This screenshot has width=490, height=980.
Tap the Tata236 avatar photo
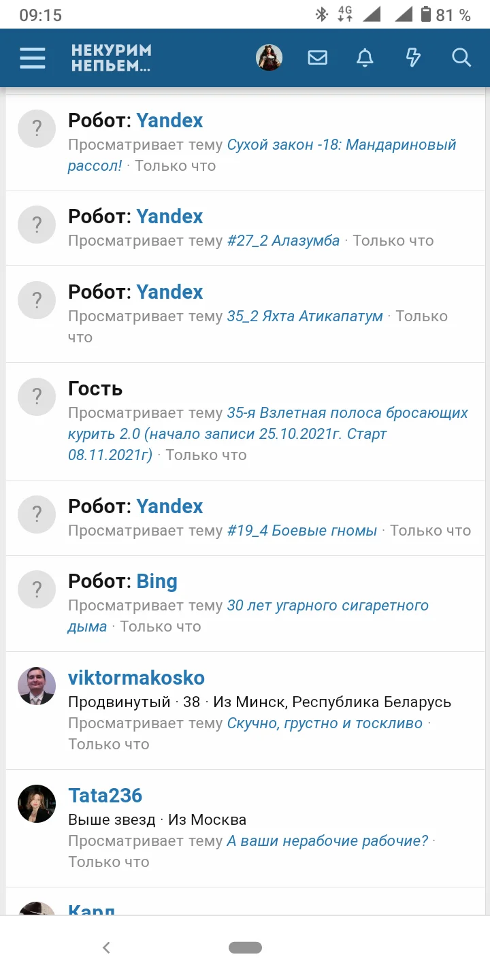pos(37,804)
